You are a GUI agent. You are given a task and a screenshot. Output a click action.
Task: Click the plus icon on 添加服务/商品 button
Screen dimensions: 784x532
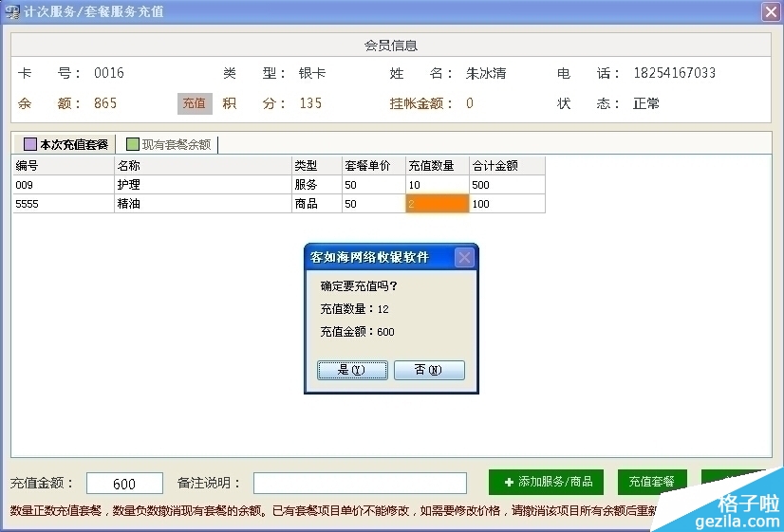pos(509,482)
